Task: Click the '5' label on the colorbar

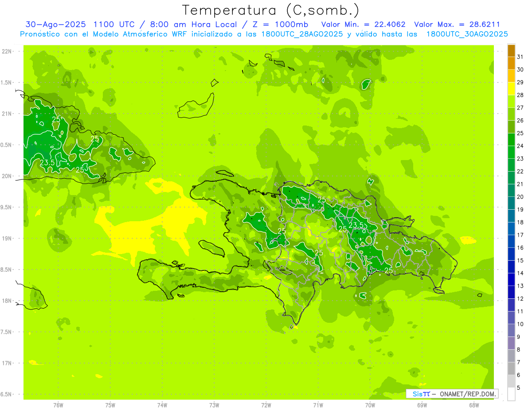Action: [x=519, y=388]
